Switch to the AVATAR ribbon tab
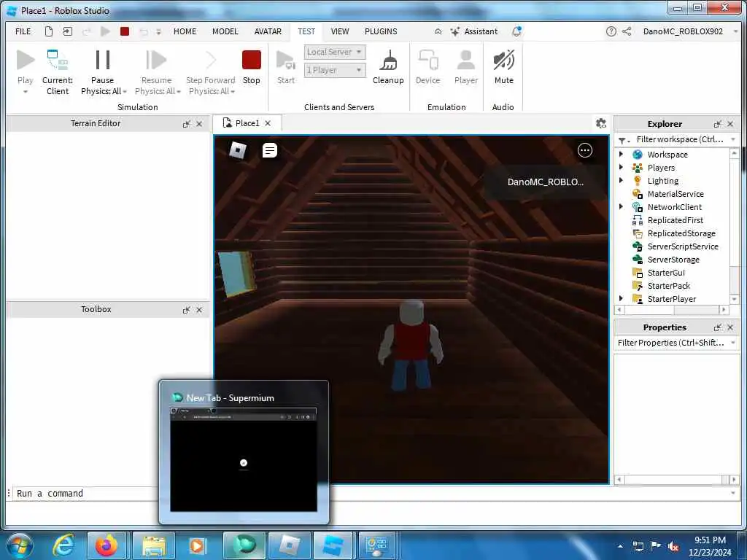The height and width of the screenshot is (560, 747). [268, 31]
